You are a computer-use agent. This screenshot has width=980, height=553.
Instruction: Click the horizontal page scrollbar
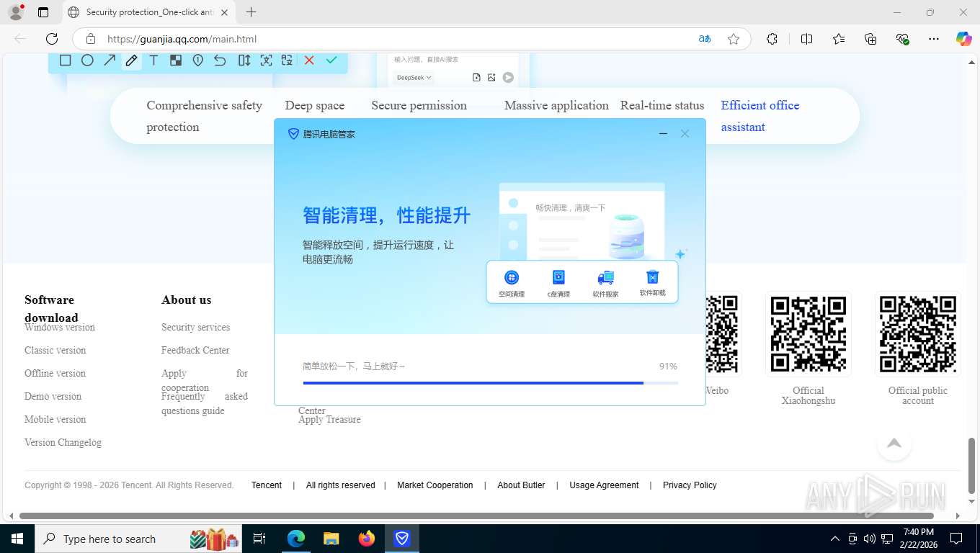(476, 516)
